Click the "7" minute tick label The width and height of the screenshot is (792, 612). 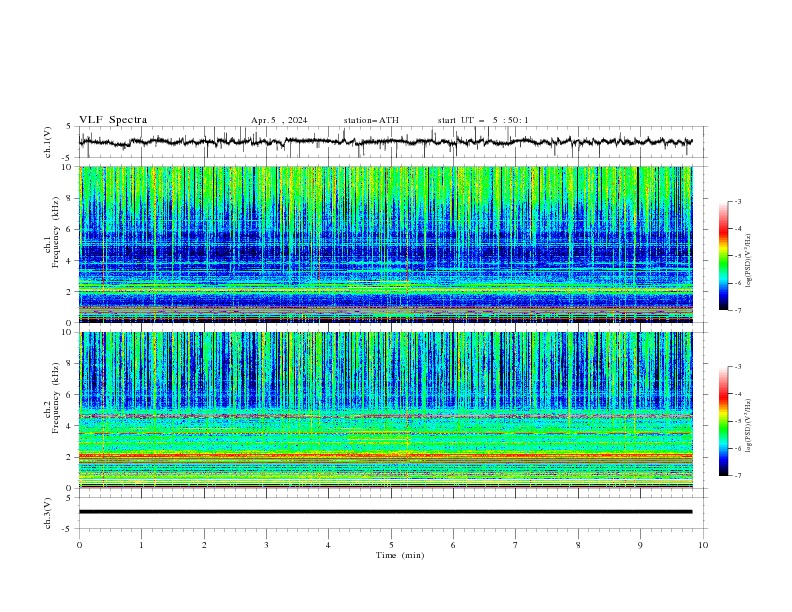click(516, 545)
